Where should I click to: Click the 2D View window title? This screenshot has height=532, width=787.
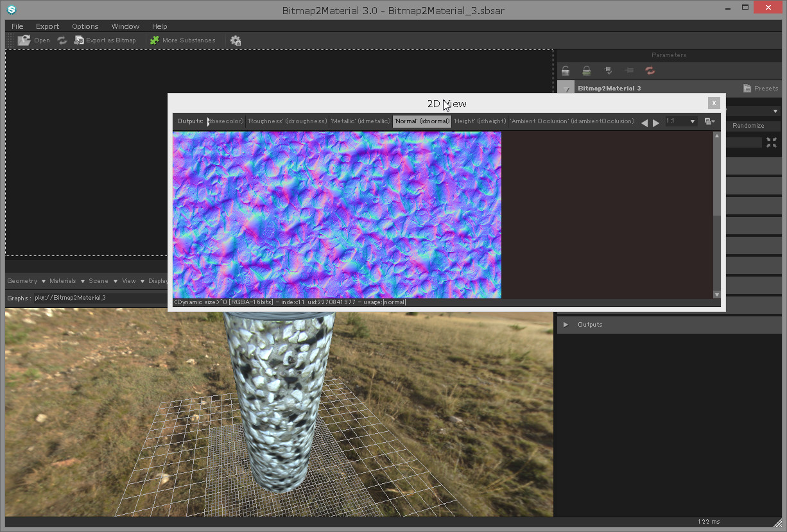tap(447, 103)
